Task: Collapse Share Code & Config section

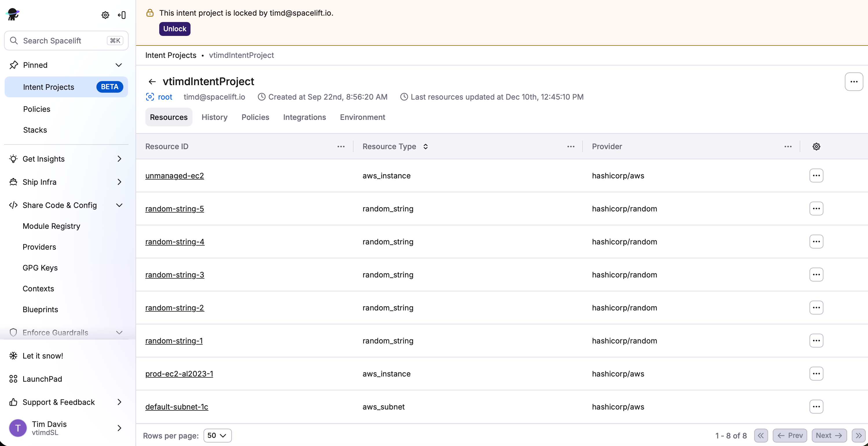Action: (119, 205)
